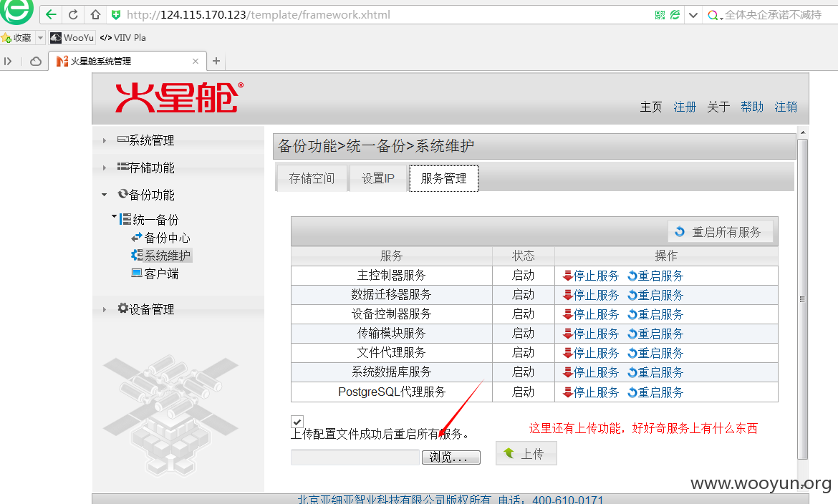This screenshot has height=504, width=838.
Task: Open the favorites dropdown arrow
Action: (x=40, y=38)
